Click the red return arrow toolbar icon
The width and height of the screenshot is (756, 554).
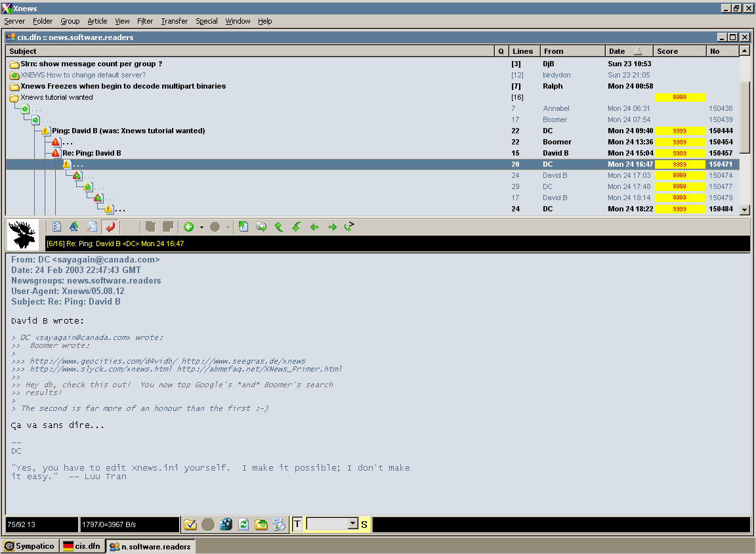(110, 227)
